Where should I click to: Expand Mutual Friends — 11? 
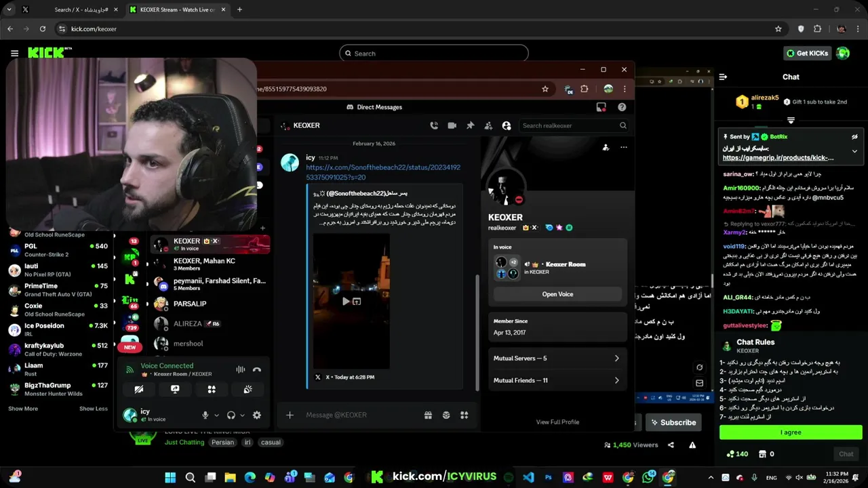pyautogui.click(x=556, y=380)
